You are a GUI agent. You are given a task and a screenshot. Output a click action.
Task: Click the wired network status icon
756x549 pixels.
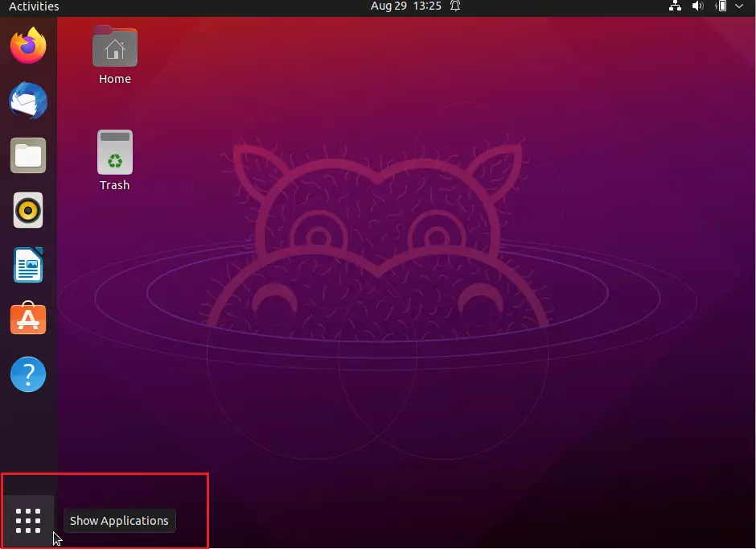(675, 6)
